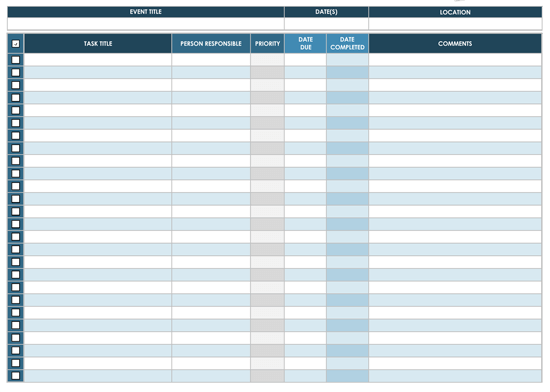Click first row's cell under COMMENTS
Viewport: 550px width, 392px height.
[455, 60]
